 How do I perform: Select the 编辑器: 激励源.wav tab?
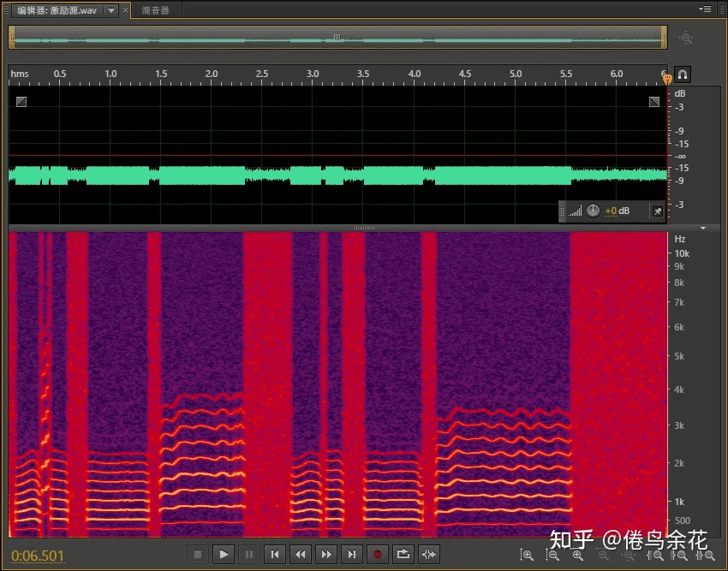click(x=57, y=10)
